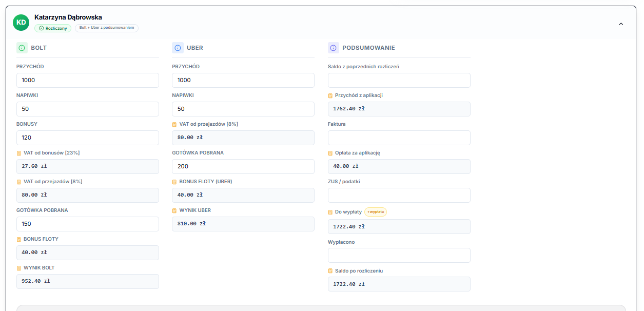Screen dimensions: 644x311
Task: Click the blue UBER section info icon
Action: (x=178, y=48)
